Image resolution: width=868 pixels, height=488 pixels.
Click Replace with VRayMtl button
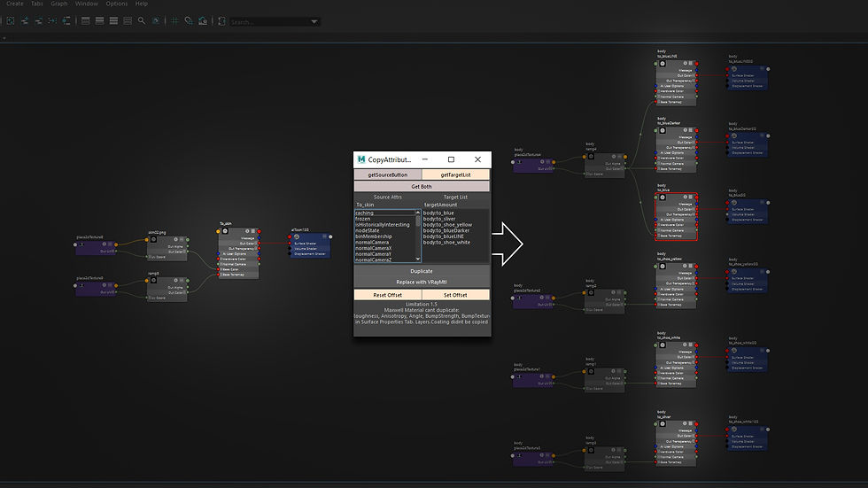click(422, 283)
